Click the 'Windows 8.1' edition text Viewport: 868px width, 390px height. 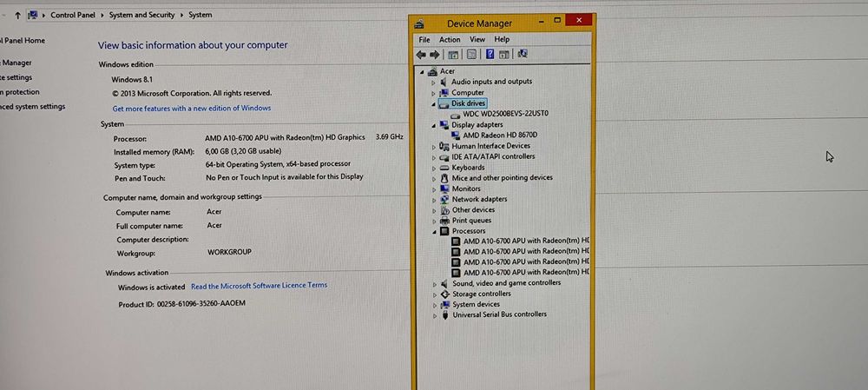click(x=132, y=80)
